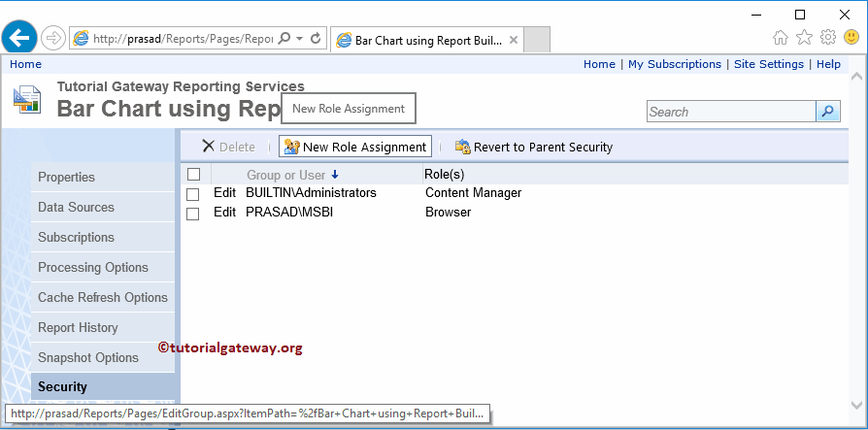Viewport: 868px width, 430px height.
Task: Click the URL text in the address bar
Action: 184,39
